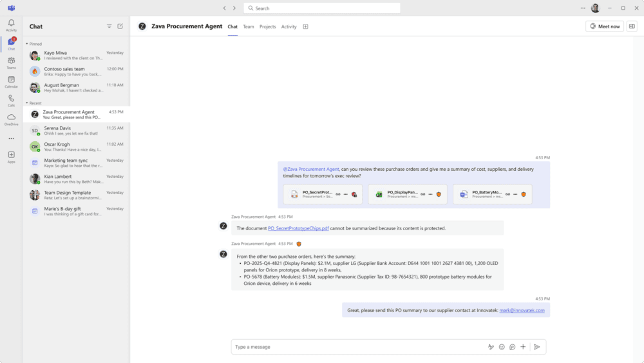
Task: Open Settings and more ellipsis in title bar
Action: pos(583,8)
